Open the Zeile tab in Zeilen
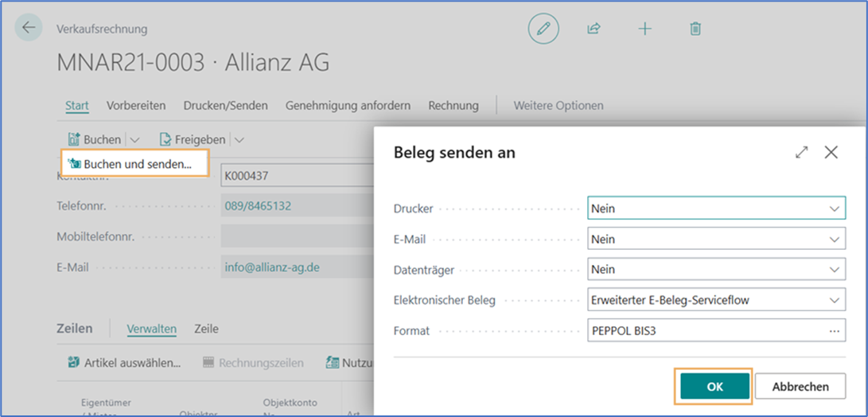868x417 pixels. click(x=207, y=329)
